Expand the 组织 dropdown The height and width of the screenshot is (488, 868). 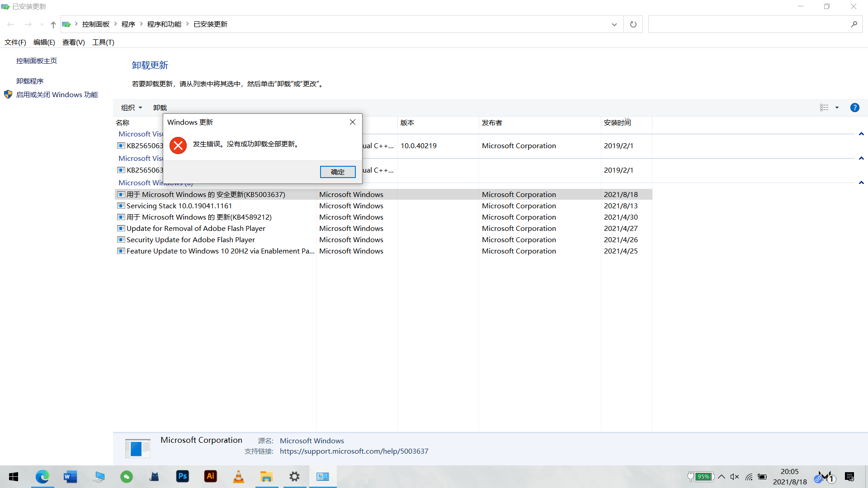(x=131, y=108)
